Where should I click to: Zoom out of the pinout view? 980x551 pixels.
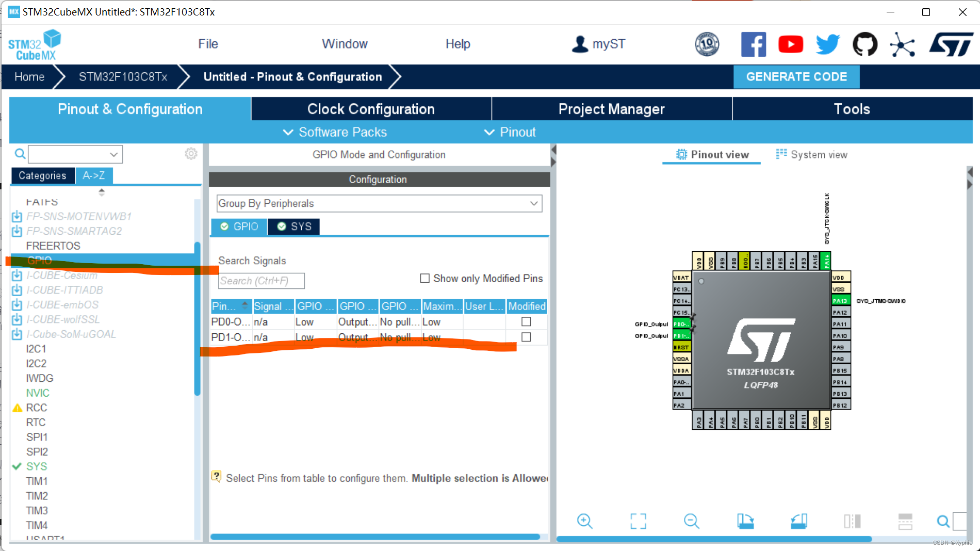[691, 521]
